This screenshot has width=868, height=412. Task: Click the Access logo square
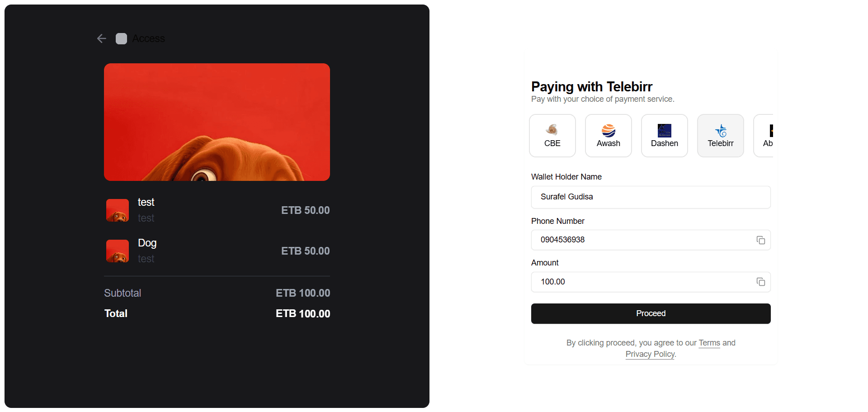(121, 39)
